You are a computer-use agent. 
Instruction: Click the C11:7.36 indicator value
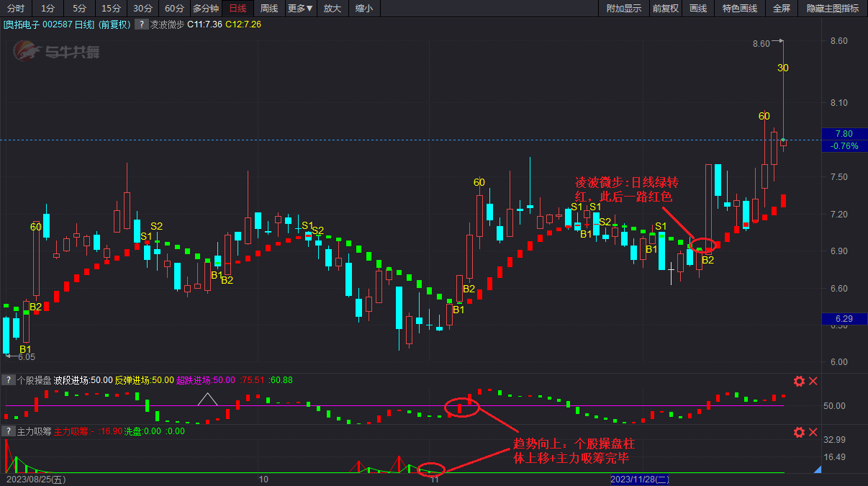tap(204, 24)
